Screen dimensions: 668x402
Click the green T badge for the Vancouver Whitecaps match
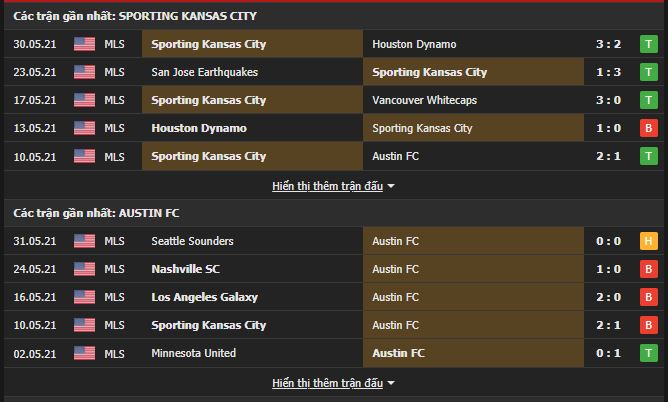pyautogui.click(x=647, y=100)
